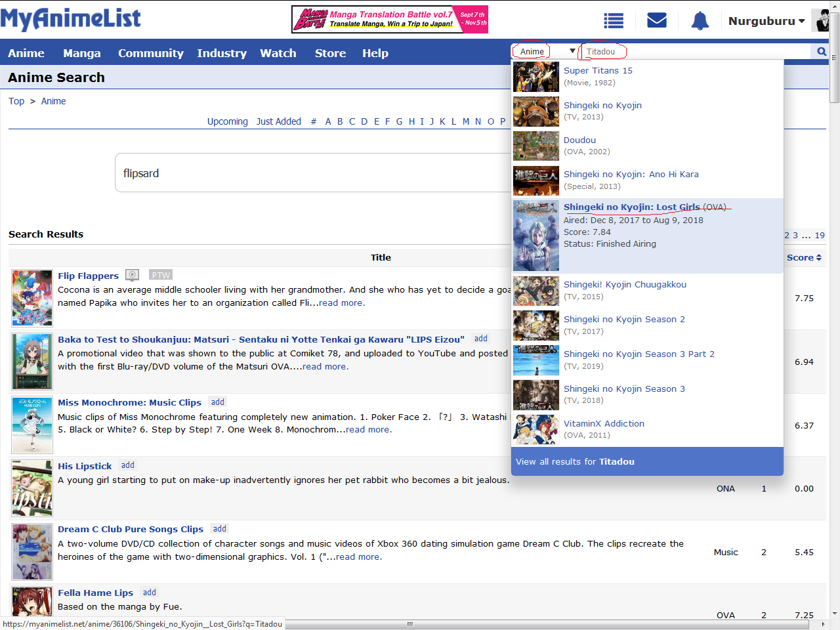
Task: Open the Industry menu in navigation bar
Action: tap(221, 53)
